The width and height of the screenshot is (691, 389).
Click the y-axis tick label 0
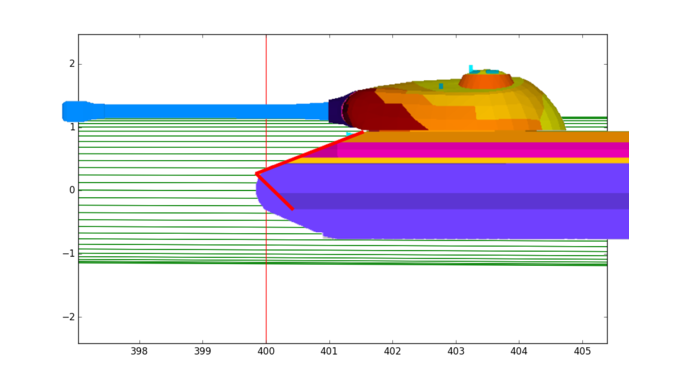tap(72, 190)
